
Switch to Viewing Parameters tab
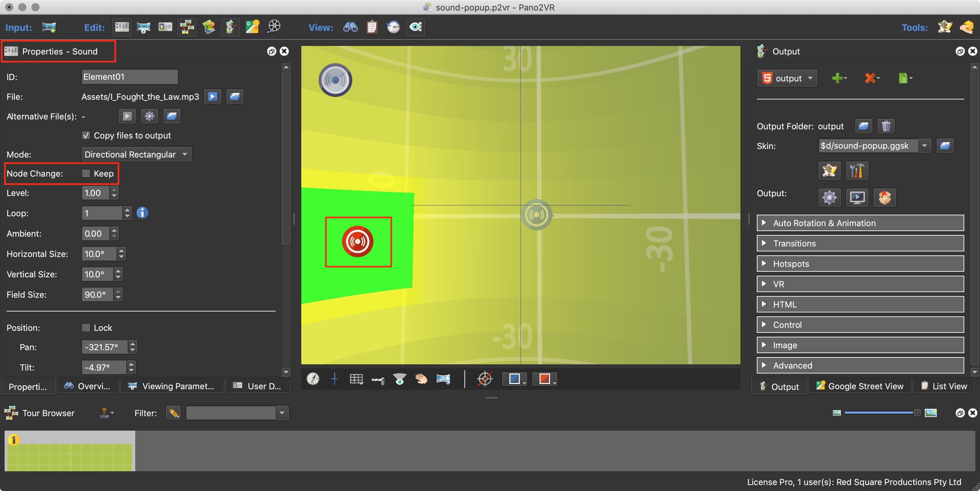[x=172, y=386]
